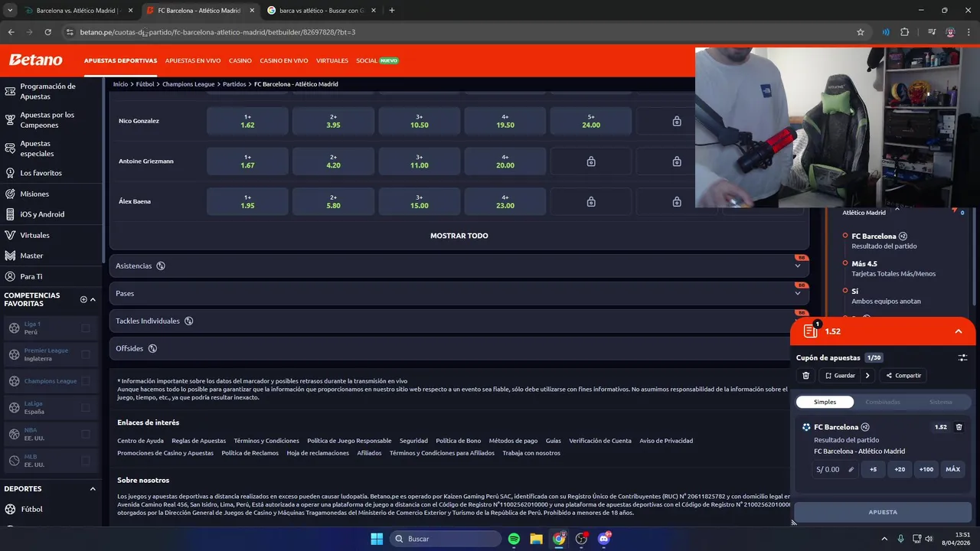980x551 pixels.
Task: Open Programación de Apuestas sidebar icon
Action: pyautogui.click(x=10, y=91)
